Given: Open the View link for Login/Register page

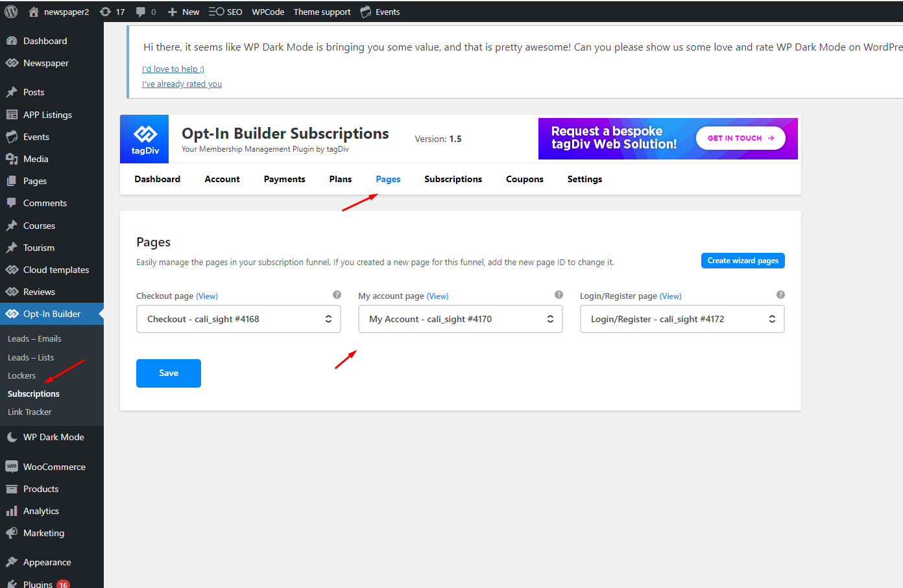Looking at the screenshot, I should (671, 296).
